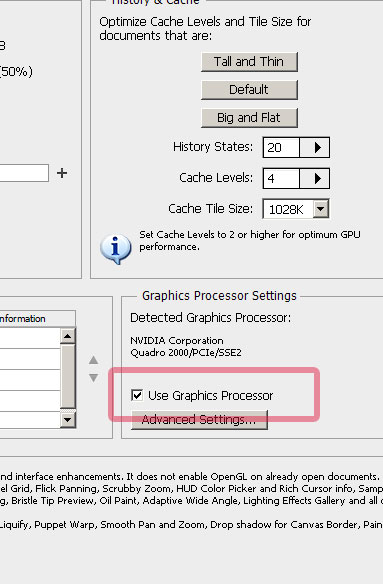Click the scratch disk list scrollbar thumb
Image resolution: width=383 pixels, height=584 pixels.
pos(67,376)
